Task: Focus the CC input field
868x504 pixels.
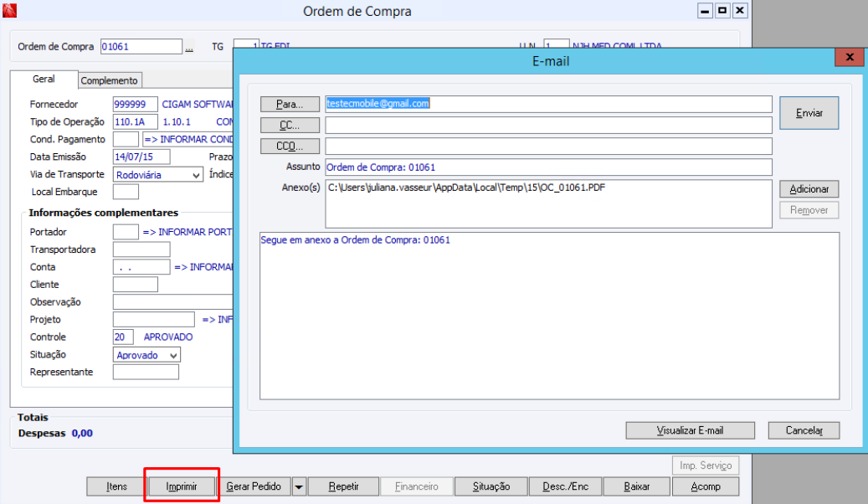Action: (548, 126)
